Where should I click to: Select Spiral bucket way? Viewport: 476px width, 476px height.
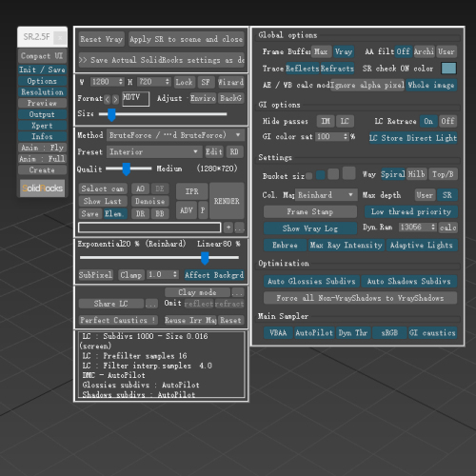393,174
